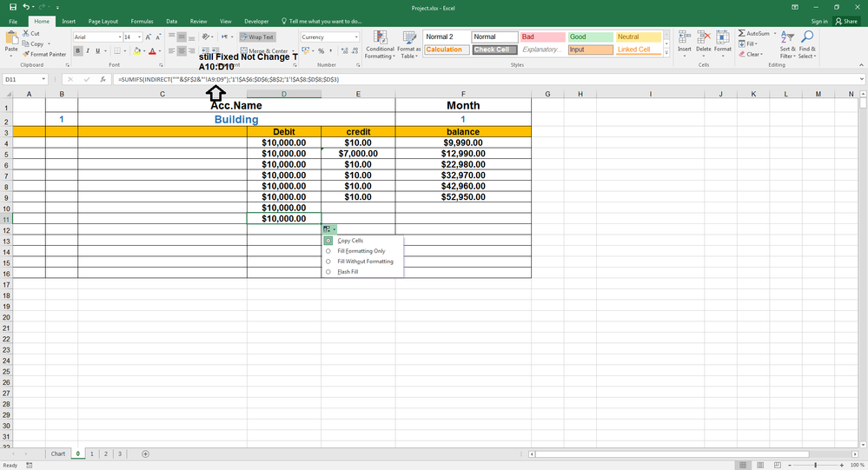The width and height of the screenshot is (868, 470).
Task: Switch to the Chart sheet tab
Action: pyautogui.click(x=58, y=454)
